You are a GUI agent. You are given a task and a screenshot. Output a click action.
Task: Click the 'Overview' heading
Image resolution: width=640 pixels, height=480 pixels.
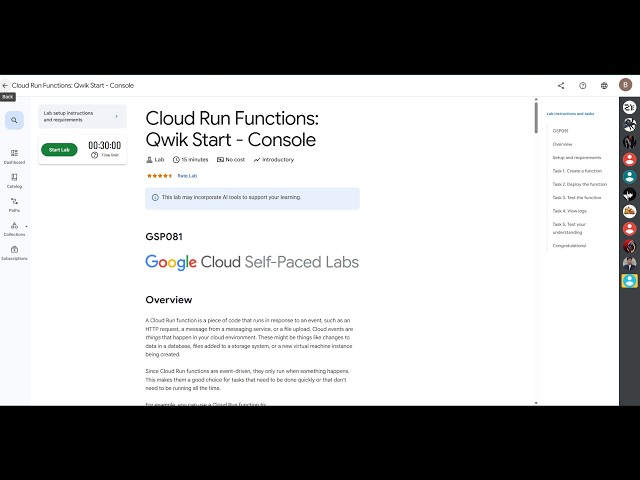(169, 300)
